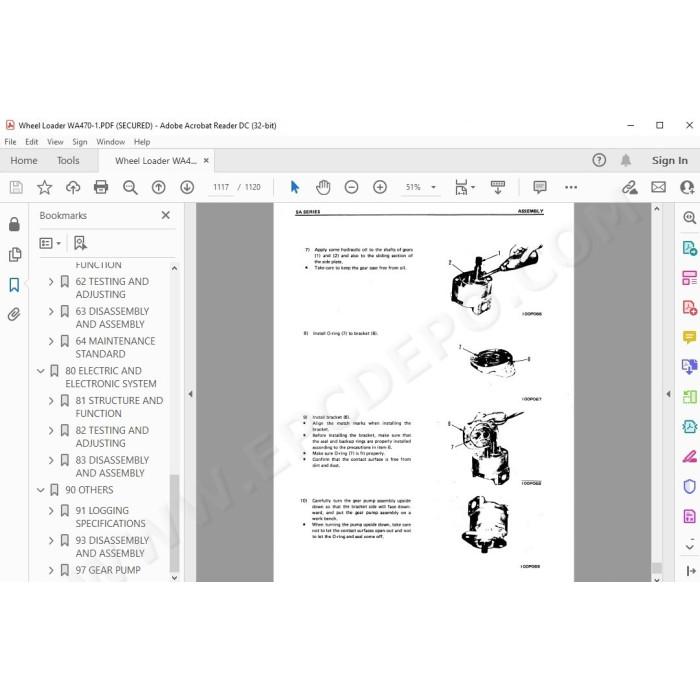Screen dimensions: 700x700
Task: Open the Organize Pages tool in right pane
Action: pos(689,278)
